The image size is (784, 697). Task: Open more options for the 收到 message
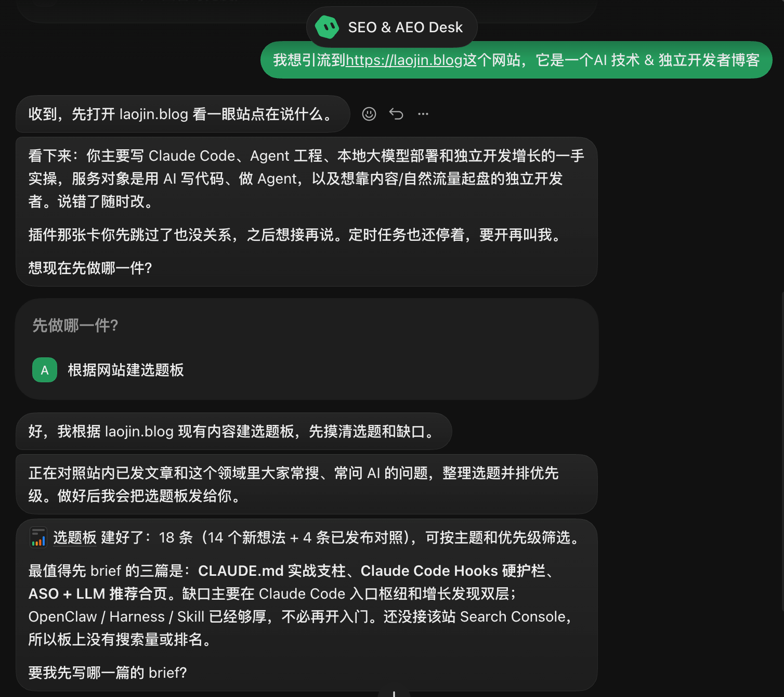pos(423,114)
